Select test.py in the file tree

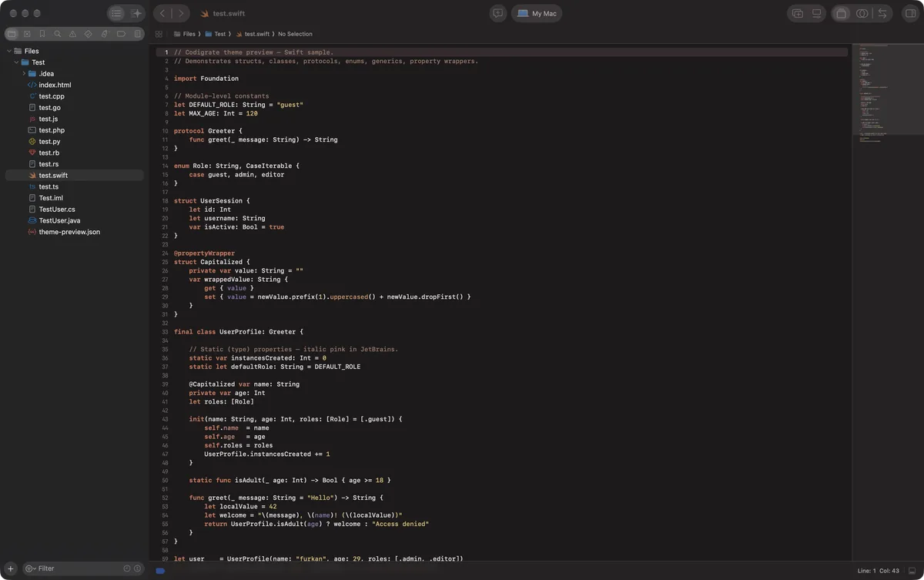coord(74,142)
